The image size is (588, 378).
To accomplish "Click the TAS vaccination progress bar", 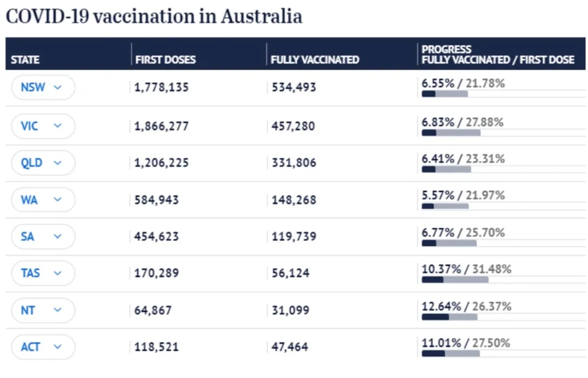I will coord(455,279).
